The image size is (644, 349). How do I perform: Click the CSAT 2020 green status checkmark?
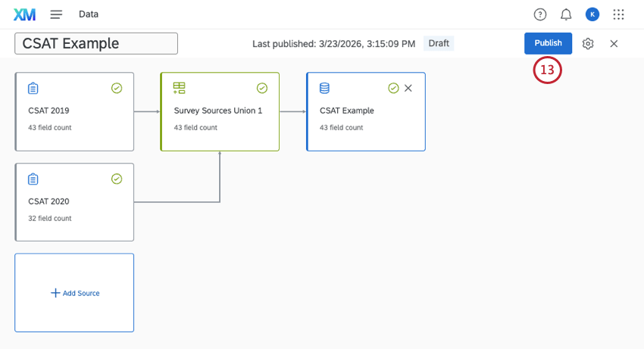117,179
